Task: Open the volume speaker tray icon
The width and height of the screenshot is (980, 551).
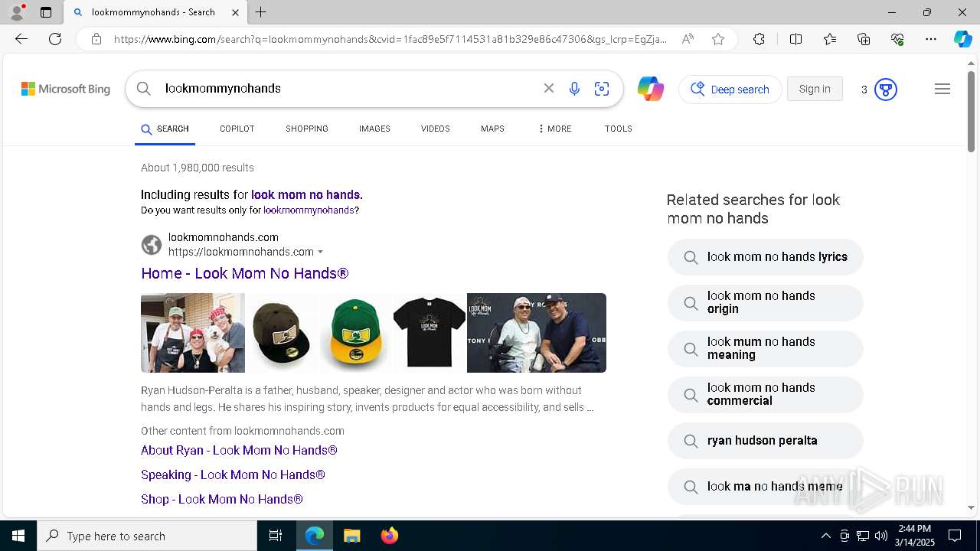Action: tap(881, 536)
